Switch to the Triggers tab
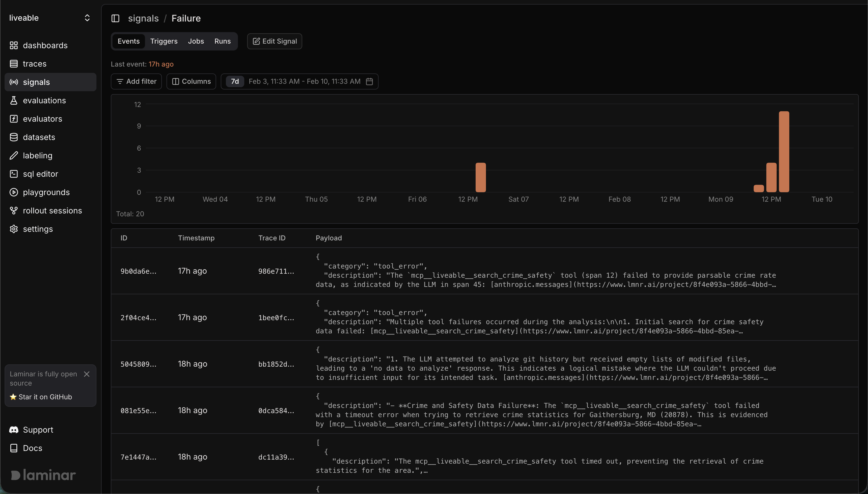 tap(164, 41)
